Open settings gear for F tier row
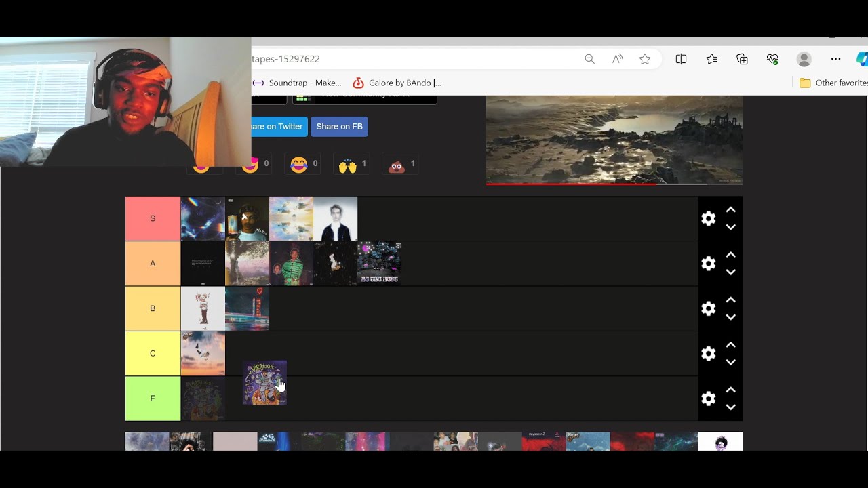The height and width of the screenshot is (488, 868). [x=709, y=399]
